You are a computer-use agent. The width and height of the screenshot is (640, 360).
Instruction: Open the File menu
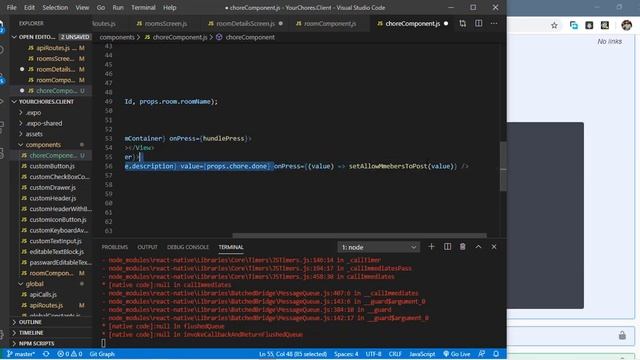pyautogui.click(x=11, y=7)
